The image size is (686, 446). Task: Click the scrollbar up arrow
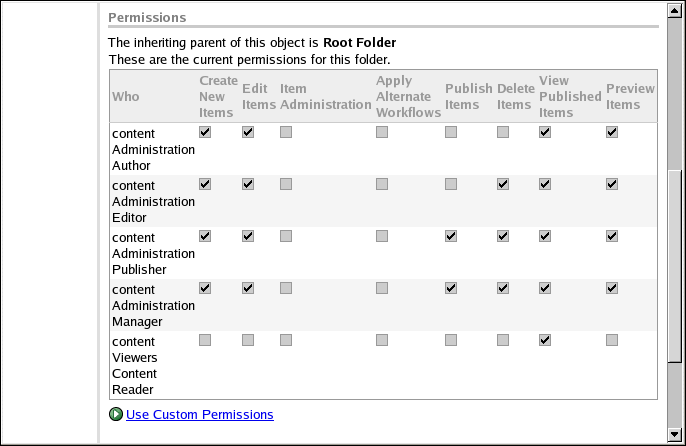click(675, 12)
